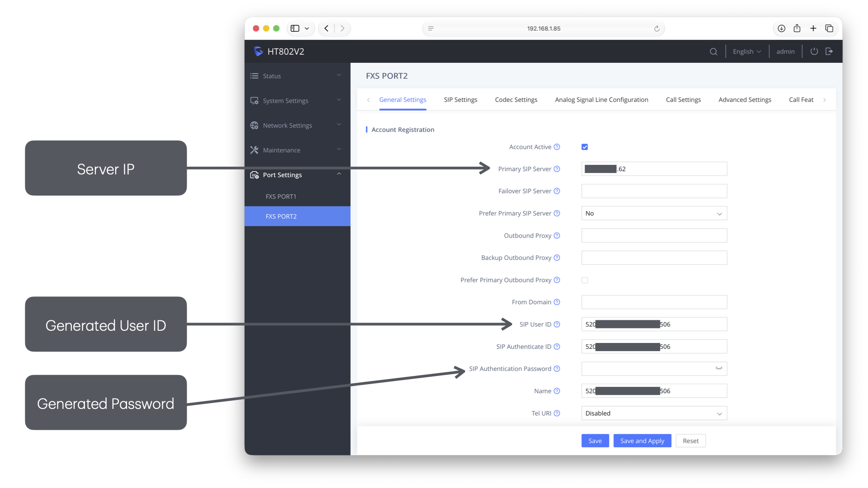The image size is (868, 488).
Task: Open the Call Feat tab
Action: coord(801,100)
